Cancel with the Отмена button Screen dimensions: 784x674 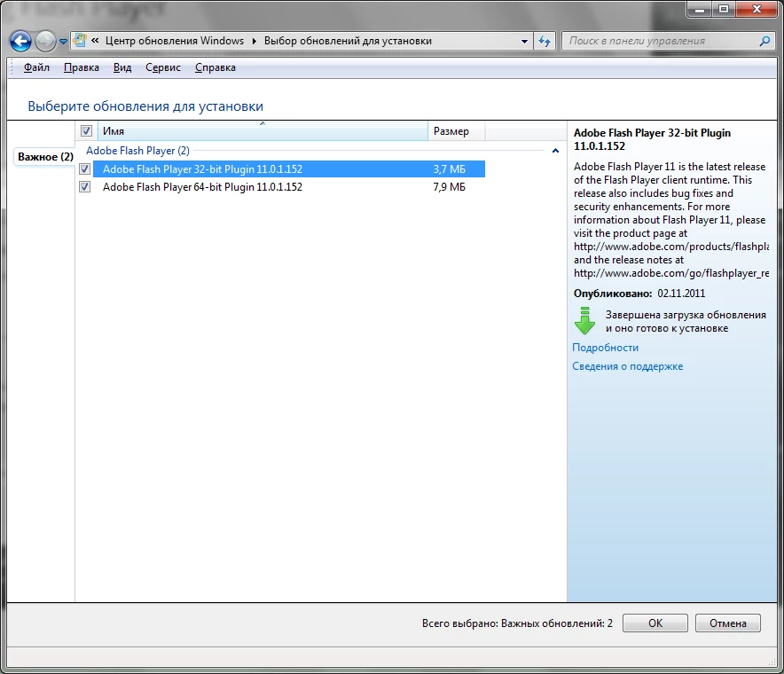click(x=727, y=623)
